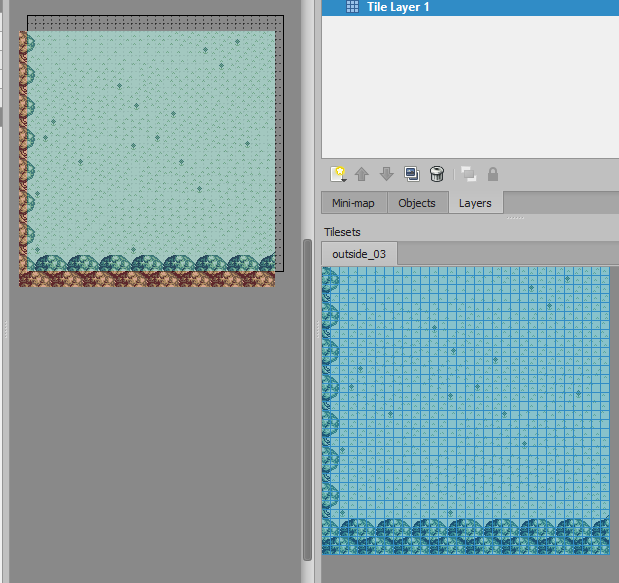Click on the map canvas grass area
The width and height of the screenshot is (619, 583).
(x=150, y=142)
